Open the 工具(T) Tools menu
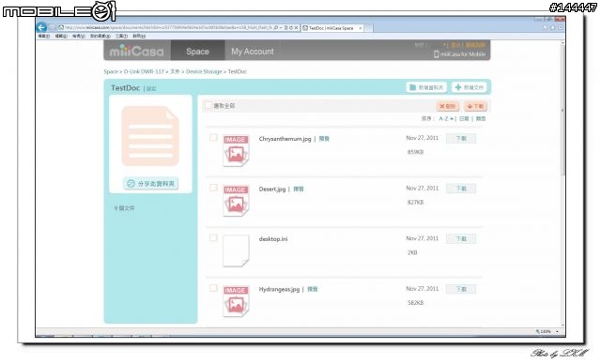This screenshot has height=364, width=601. click(x=121, y=36)
